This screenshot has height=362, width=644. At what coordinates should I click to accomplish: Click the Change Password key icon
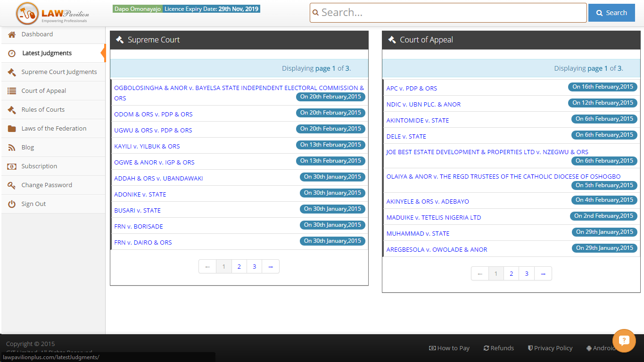(12, 185)
